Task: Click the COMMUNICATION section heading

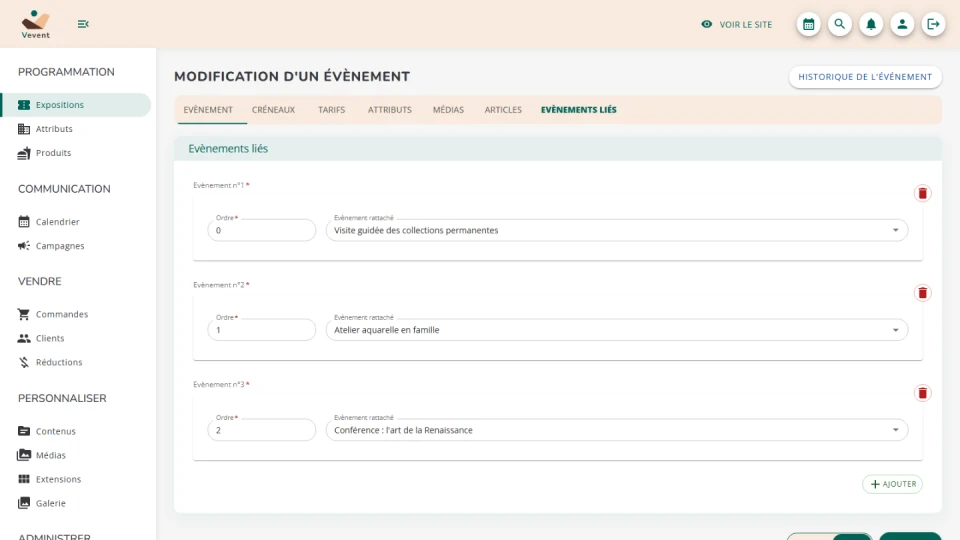Action: 64,189
